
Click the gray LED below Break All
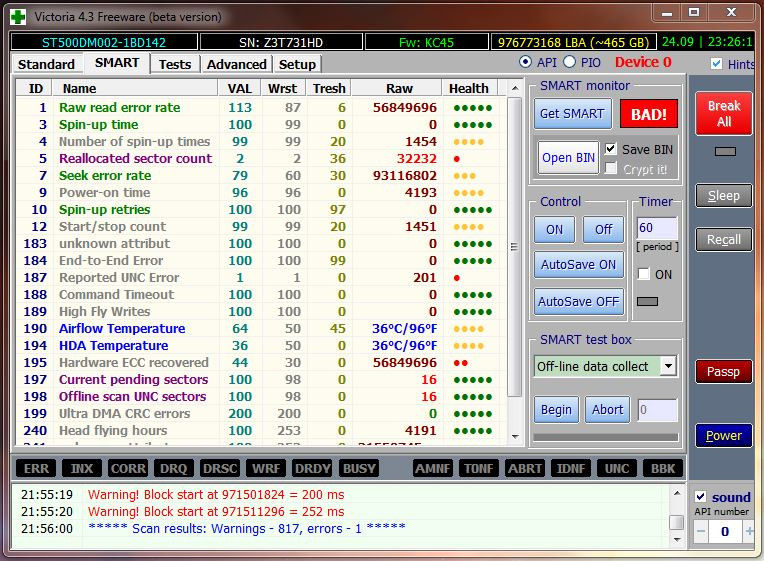tap(725, 152)
